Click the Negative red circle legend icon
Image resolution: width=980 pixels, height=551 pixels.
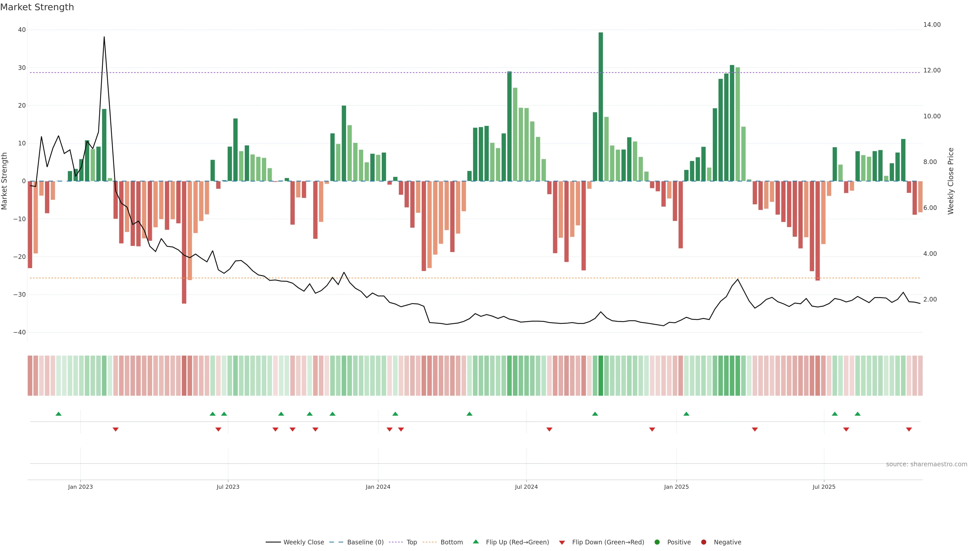[703, 542]
